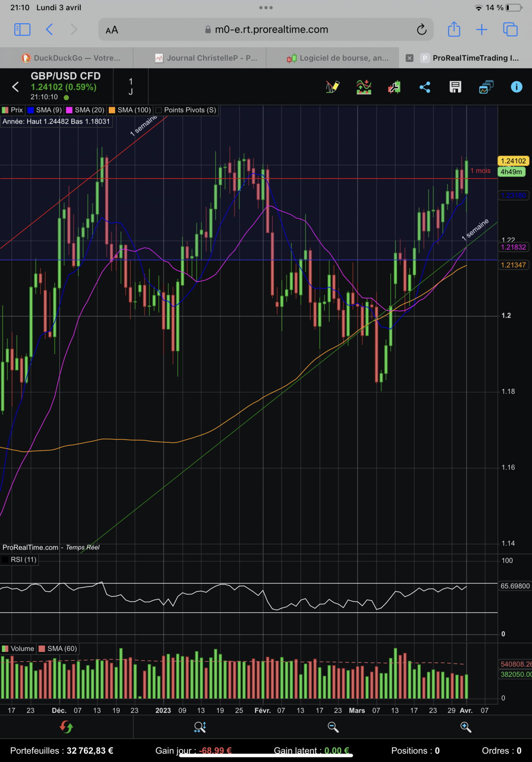532x762 pixels.
Task: Go back with the chart header arrow
Action: (16, 87)
